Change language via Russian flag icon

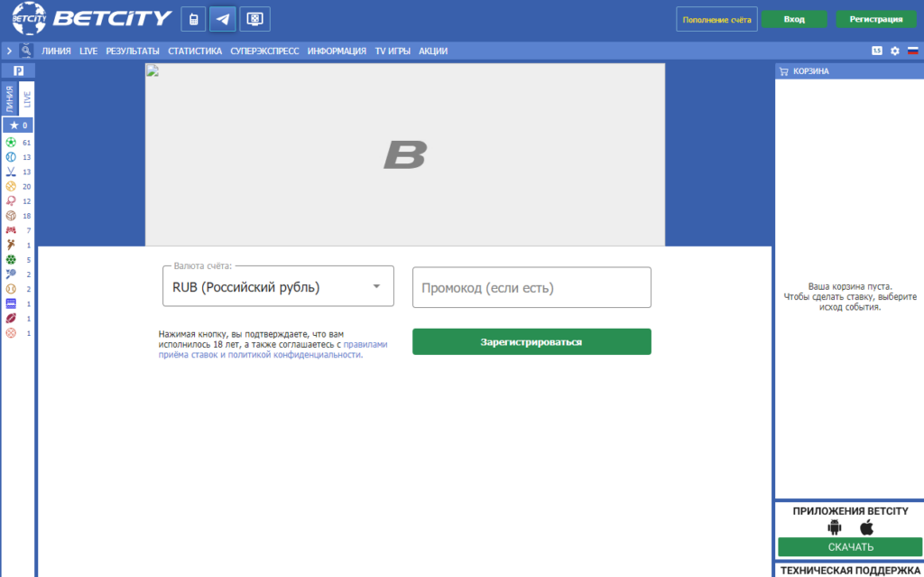coord(913,51)
